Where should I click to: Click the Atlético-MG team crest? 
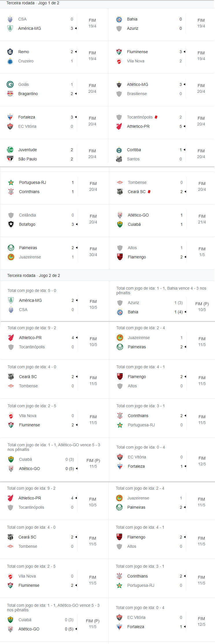119,84
